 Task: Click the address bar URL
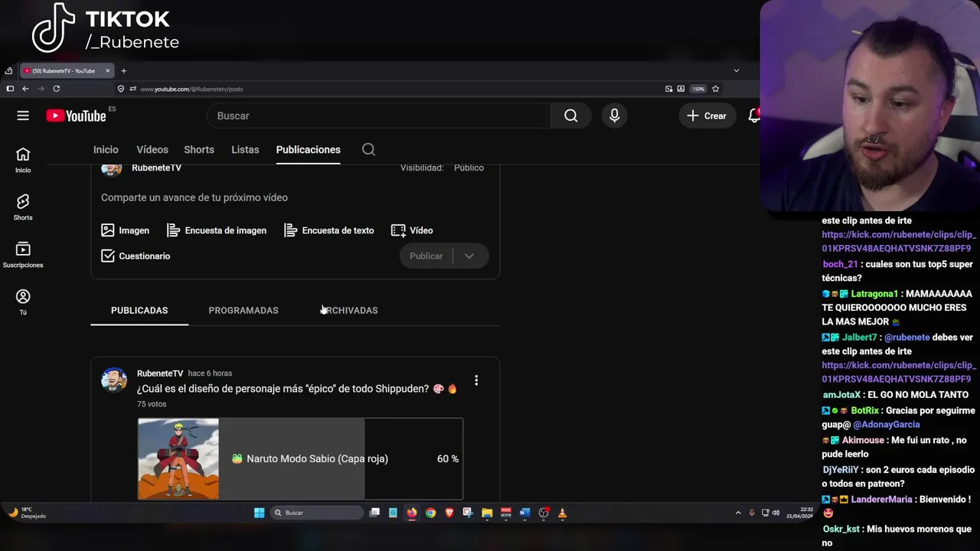point(191,89)
